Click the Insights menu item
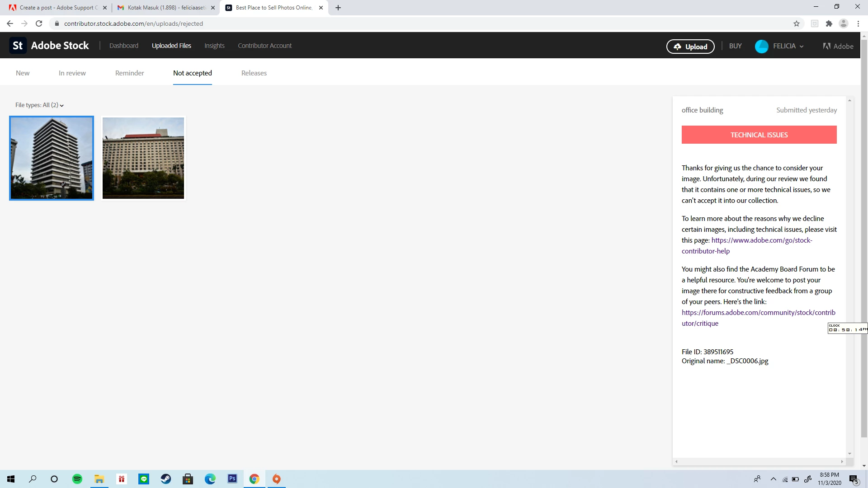Image resolution: width=868 pixels, height=488 pixels. point(214,46)
